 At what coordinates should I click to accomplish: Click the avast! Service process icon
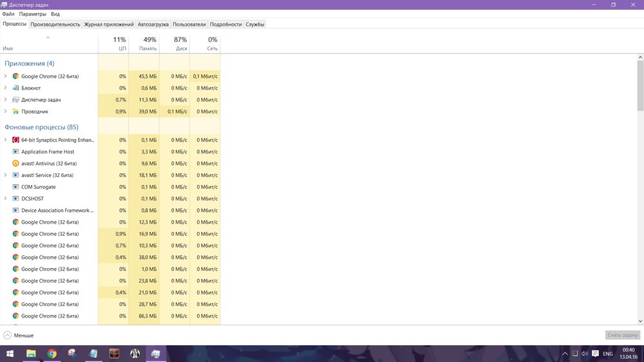point(15,175)
